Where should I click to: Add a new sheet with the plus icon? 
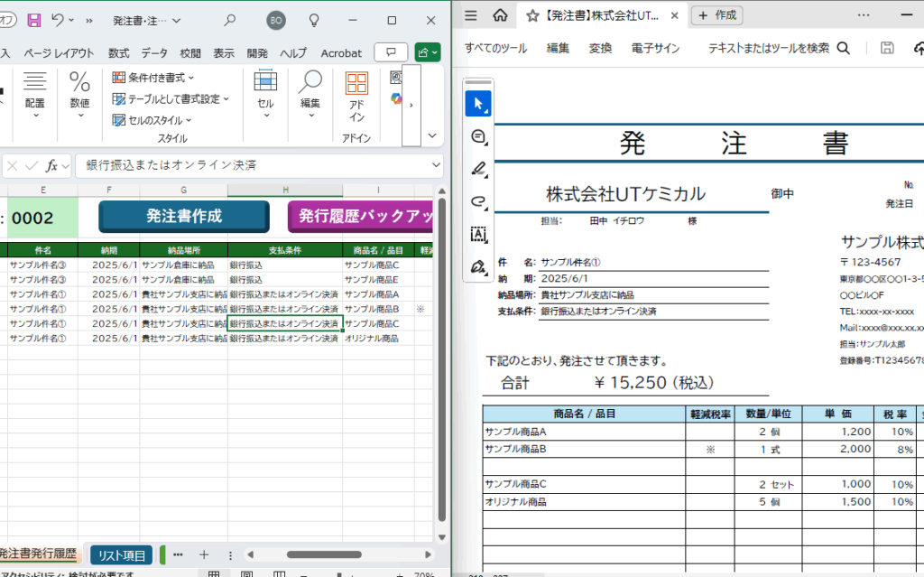(204, 554)
